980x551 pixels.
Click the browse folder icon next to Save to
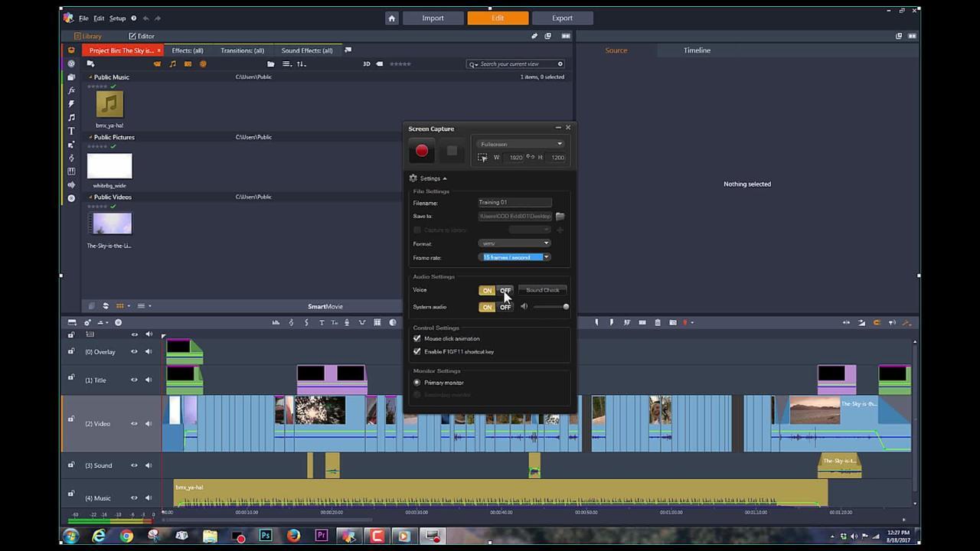click(x=560, y=217)
